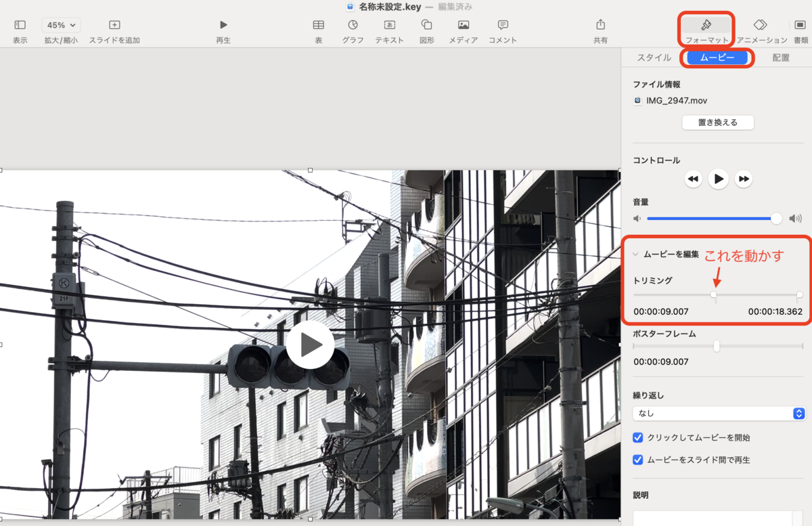The image size is (812, 526).
Task: Switch to the 配置 tab
Action: click(781, 58)
